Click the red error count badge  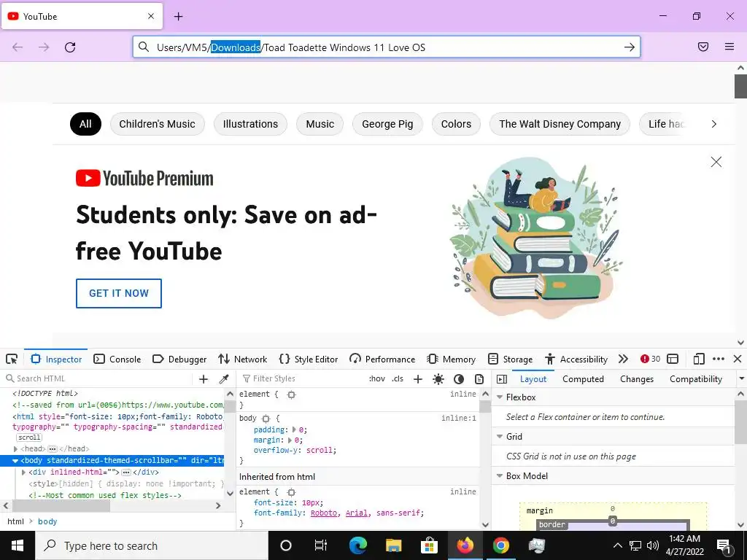[x=650, y=359]
